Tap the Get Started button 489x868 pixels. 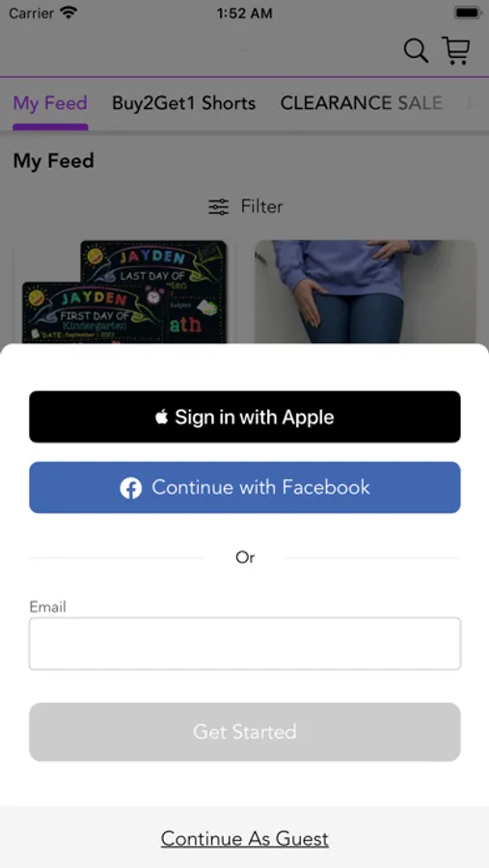coord(245,732)
